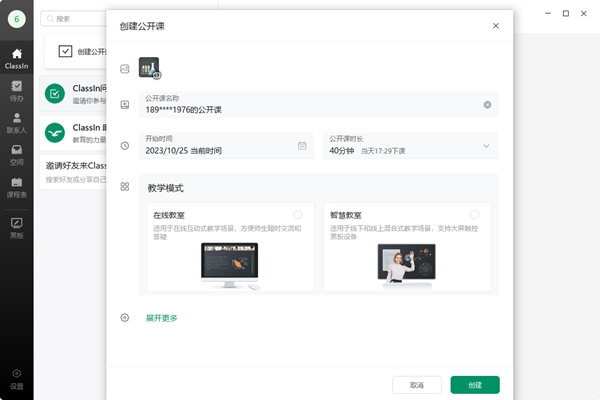Open the calendar picker in 开始时间 field
The width and height of the screenshot is (600, 400).
[x=302, y=145]
